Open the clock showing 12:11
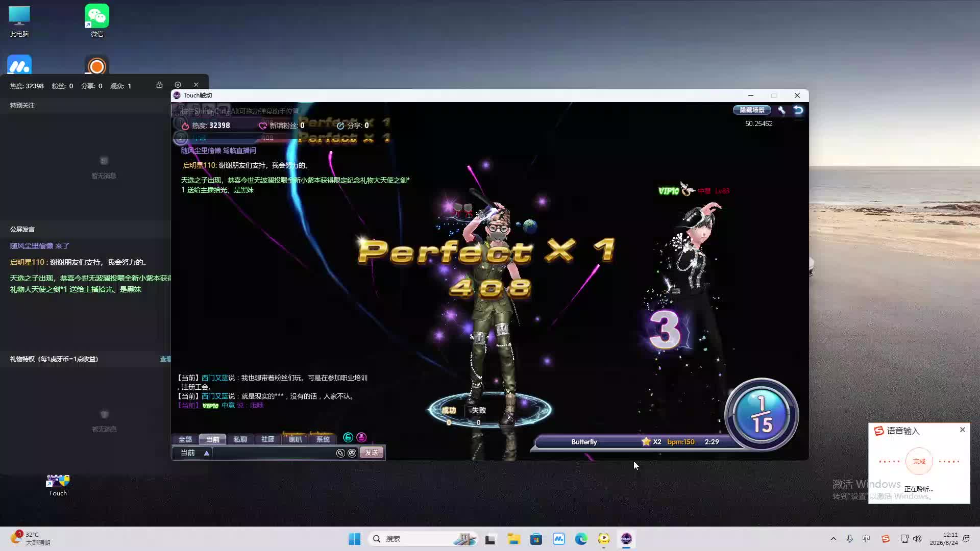 coord(944,539)
